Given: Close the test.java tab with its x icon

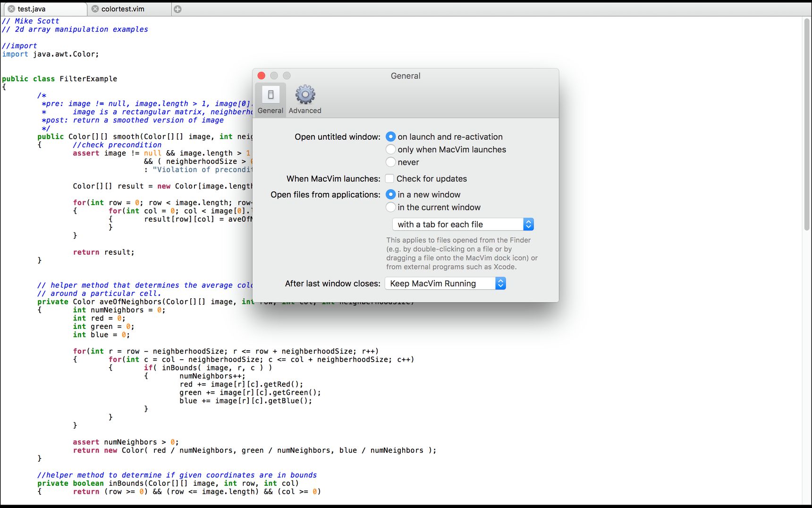Looking at the screenshot, I should point(11,9).
